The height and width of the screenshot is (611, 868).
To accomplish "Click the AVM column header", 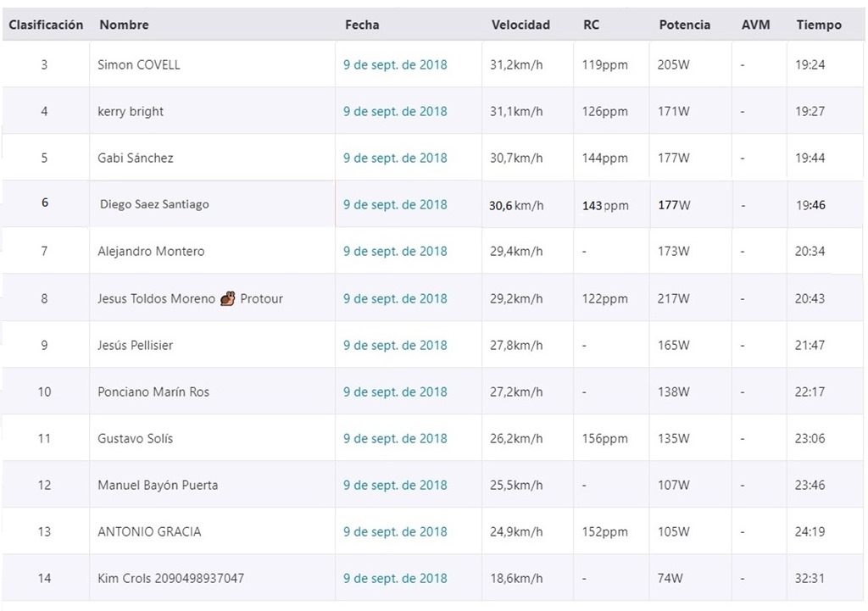I will click(x=755, y=25).
